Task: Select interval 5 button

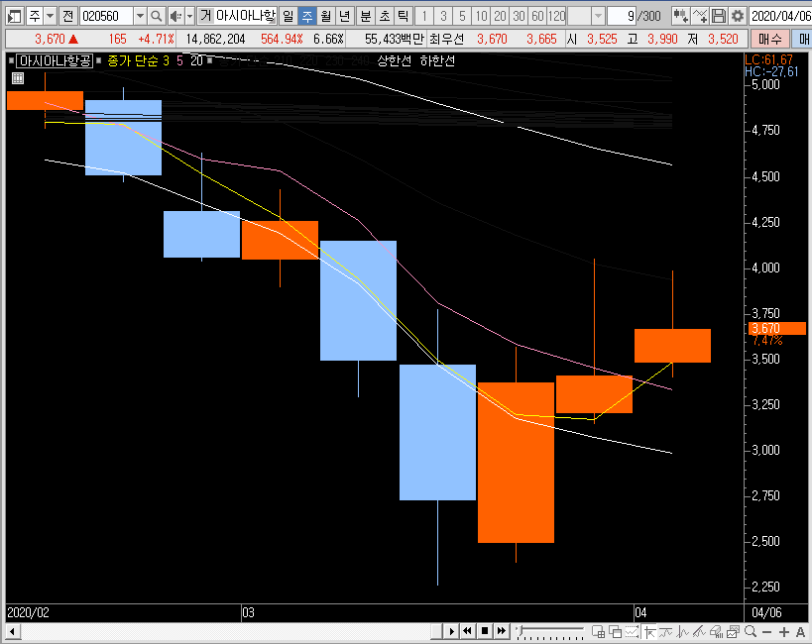Action: coord(462,17)
